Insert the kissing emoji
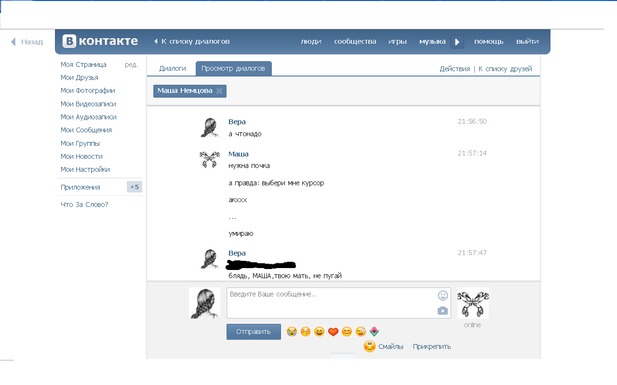The height and width of the screenshot is (385, 617). click(x=305, y=332)
